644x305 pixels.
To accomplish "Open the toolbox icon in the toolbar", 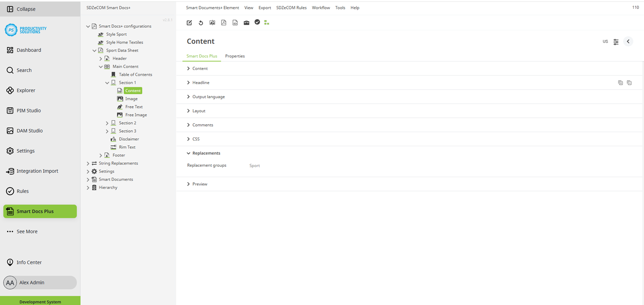I will [x=247, y=23].
